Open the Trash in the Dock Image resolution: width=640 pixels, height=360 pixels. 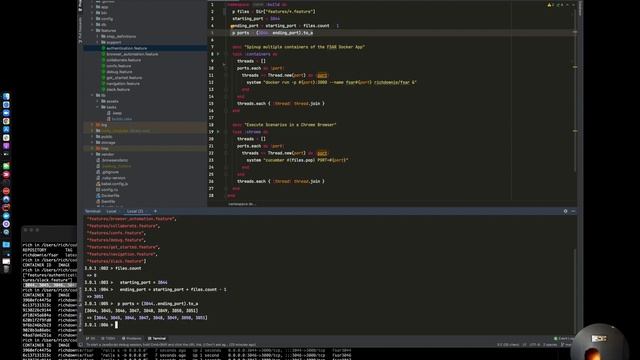pos(6,269)
